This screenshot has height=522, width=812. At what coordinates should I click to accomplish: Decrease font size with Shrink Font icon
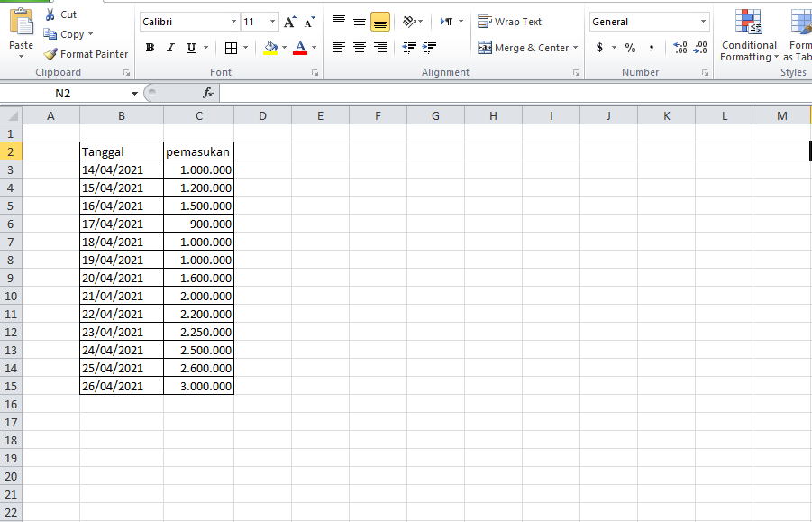[309, 22]
